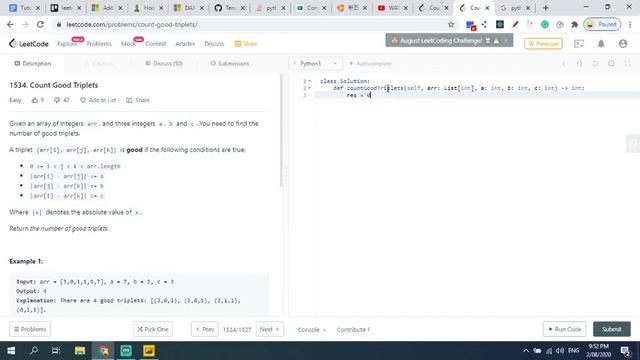Click the braces format code icon

tap(580, 64)
